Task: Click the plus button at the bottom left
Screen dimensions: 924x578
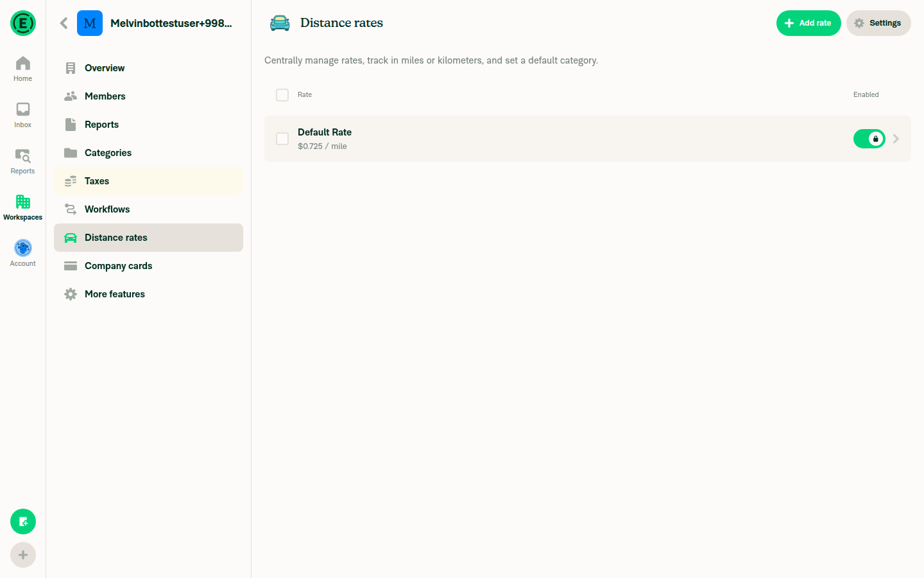Action: (22, 554)
